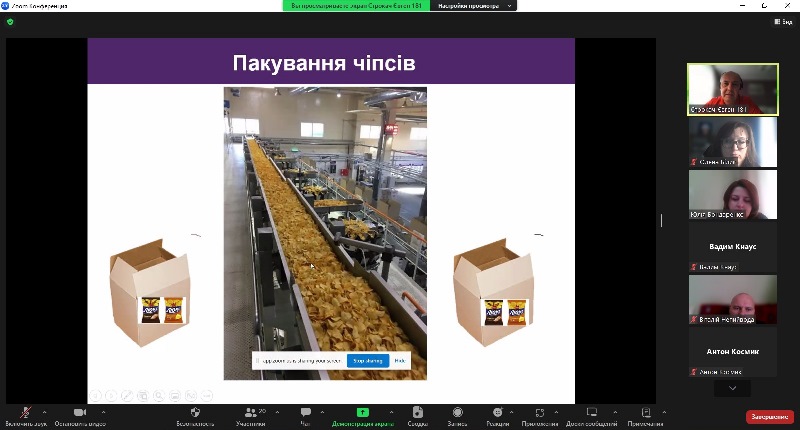Start recording with the Record button
The height and width of the screenshot is (430, 800).
(x=458, y=416)
